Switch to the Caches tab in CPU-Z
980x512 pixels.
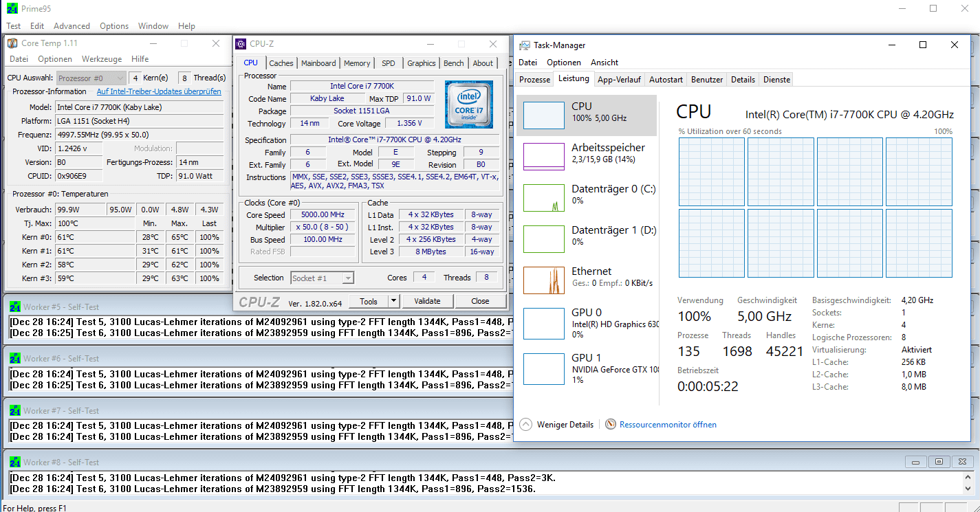point(281,63)
